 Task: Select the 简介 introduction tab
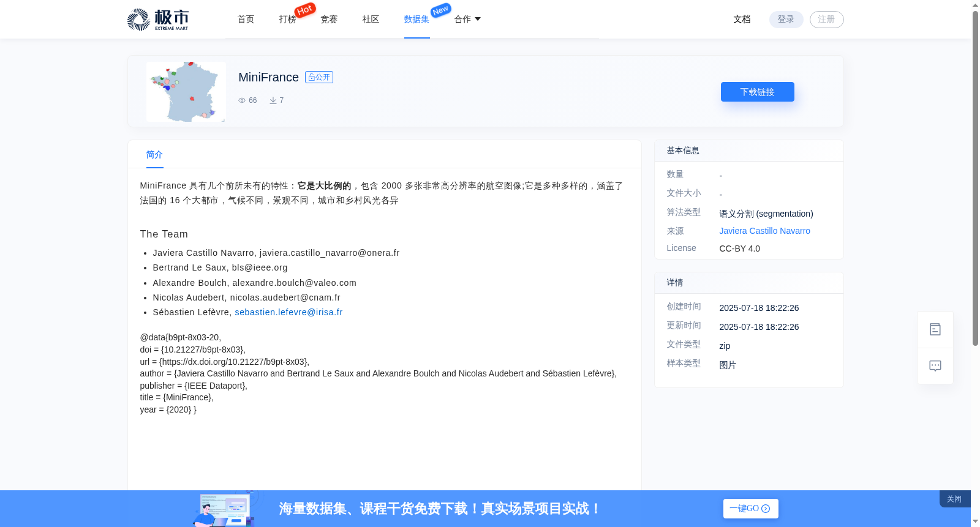[x=154, y=155]
